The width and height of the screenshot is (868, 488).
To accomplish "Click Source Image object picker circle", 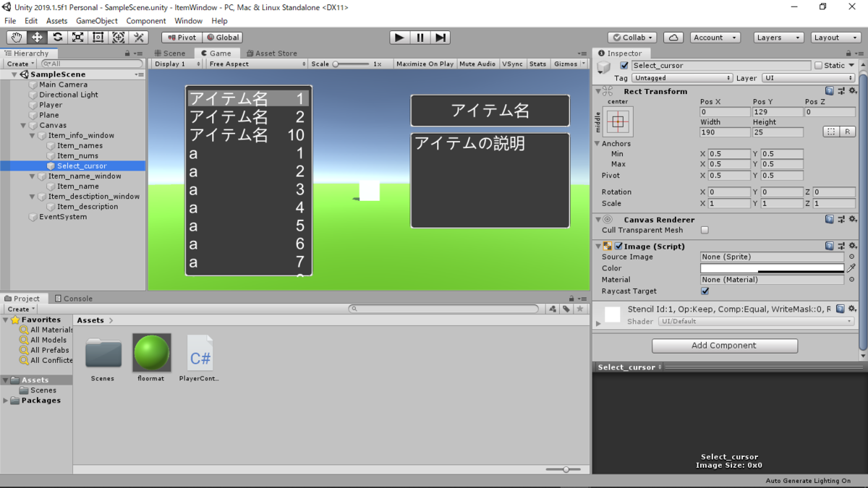I will point(851,257).
